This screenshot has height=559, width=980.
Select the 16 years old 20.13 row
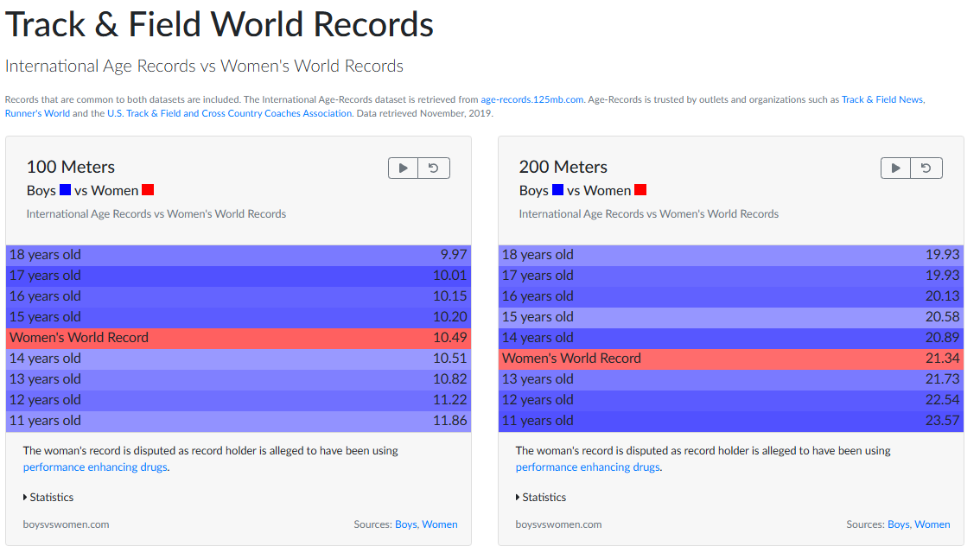pyautogui.click(x=730, y=296)
